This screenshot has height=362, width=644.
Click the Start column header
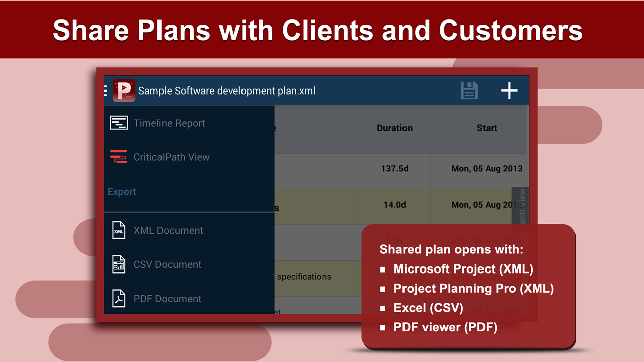click(487, 128)
